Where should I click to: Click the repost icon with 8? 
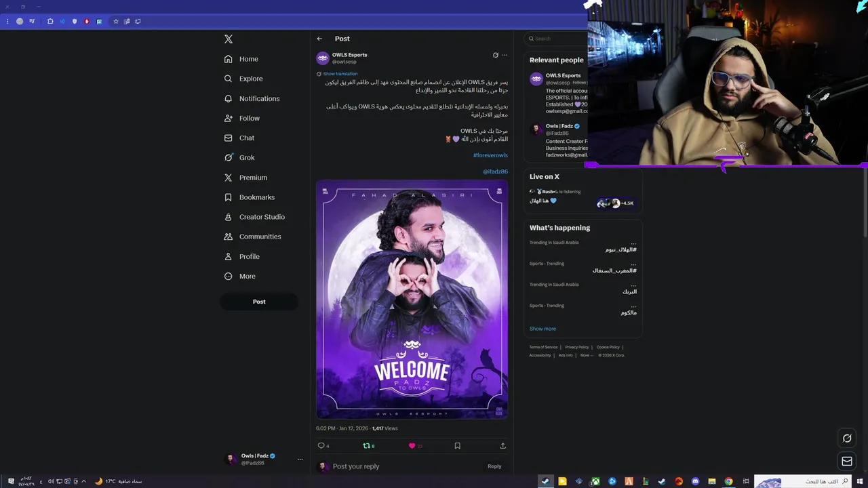point(369,445)
